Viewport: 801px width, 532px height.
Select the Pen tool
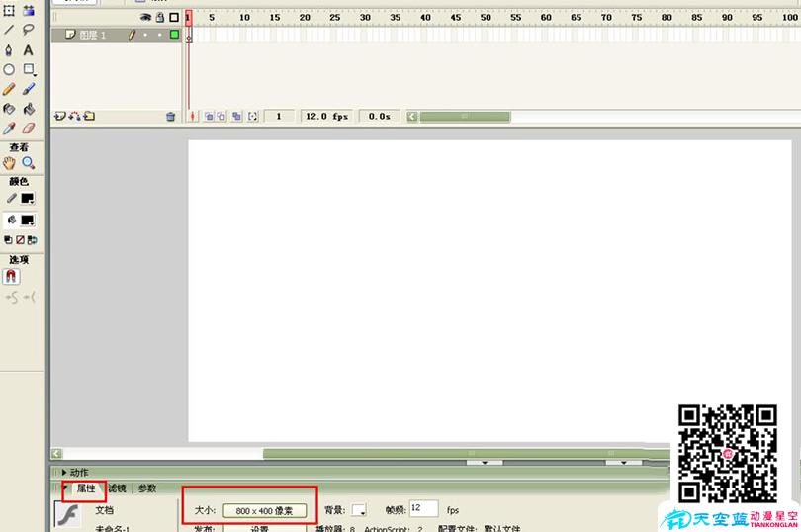9,49
